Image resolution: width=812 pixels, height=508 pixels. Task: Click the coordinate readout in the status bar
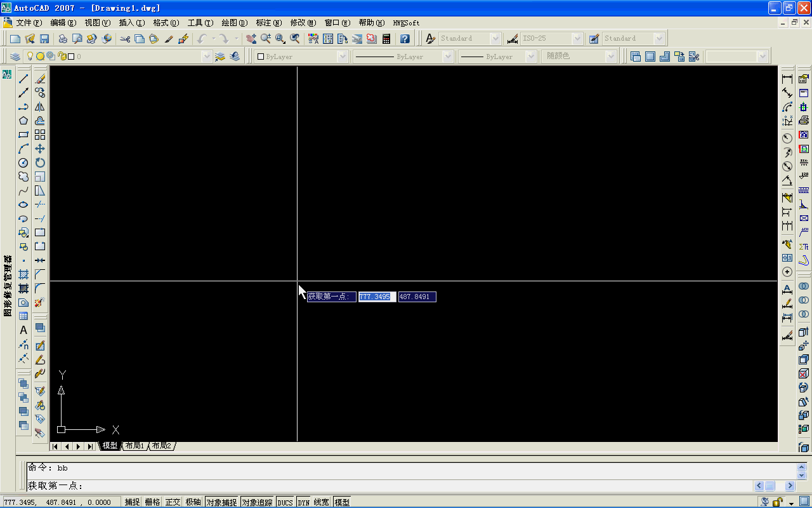[x=62, y=502]
